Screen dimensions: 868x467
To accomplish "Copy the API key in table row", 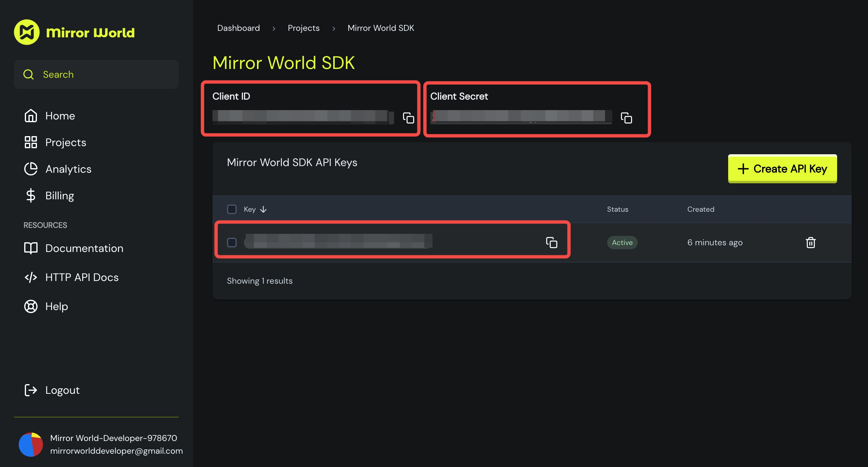I will tap(551, 242).
